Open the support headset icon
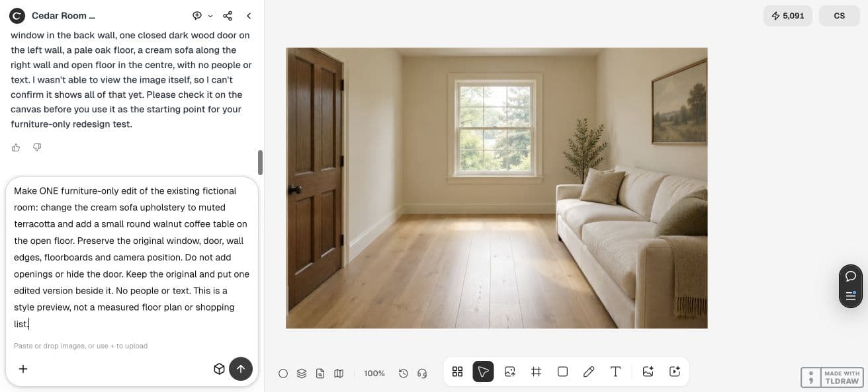The image size is (868, 392). (422, 373)
